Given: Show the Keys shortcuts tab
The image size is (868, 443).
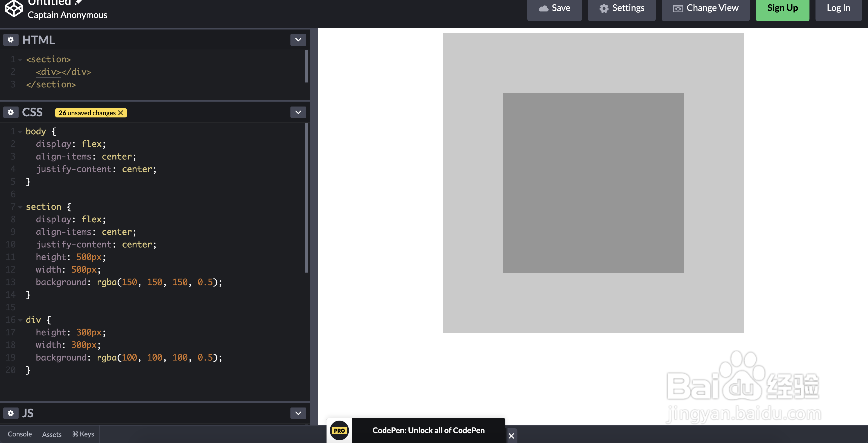Looking at the screenshot, I should [x=83, y=434].
